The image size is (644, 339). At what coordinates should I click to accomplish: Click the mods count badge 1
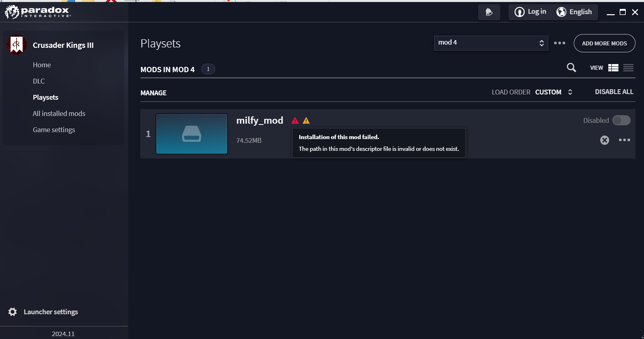208,69
